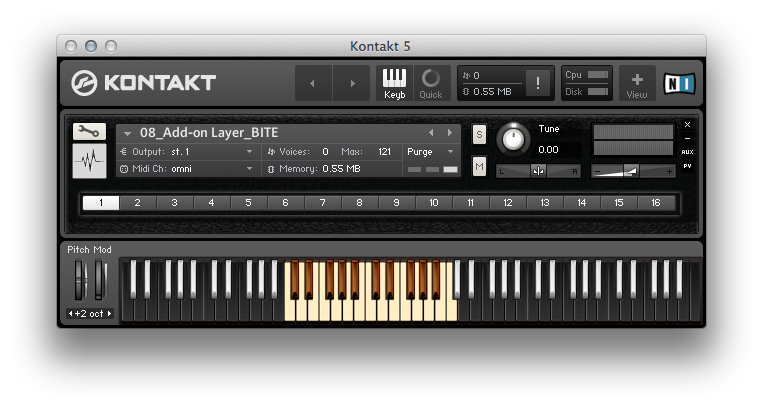
Task: Click the Tune knob
Action: click(513, 139)
